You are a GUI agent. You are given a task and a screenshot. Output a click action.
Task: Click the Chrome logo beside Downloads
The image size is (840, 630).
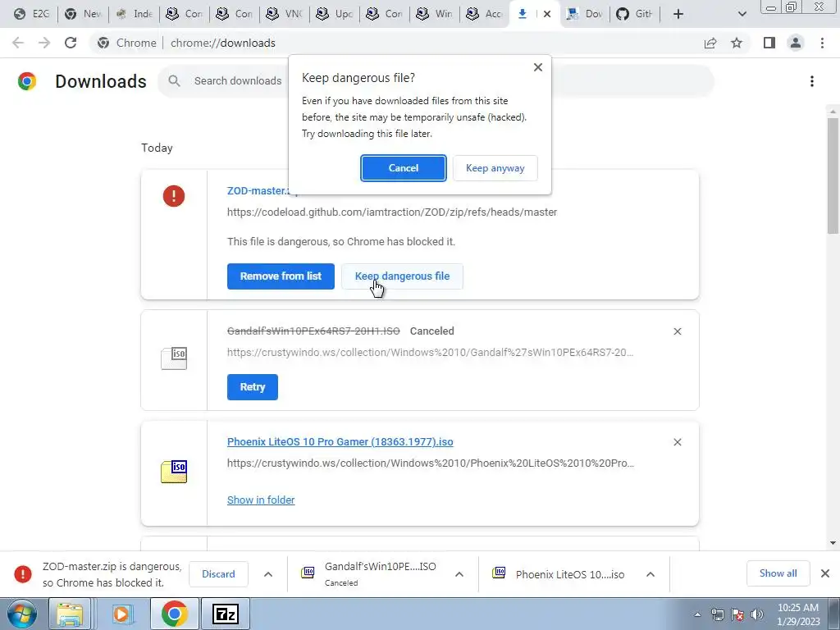27,81
